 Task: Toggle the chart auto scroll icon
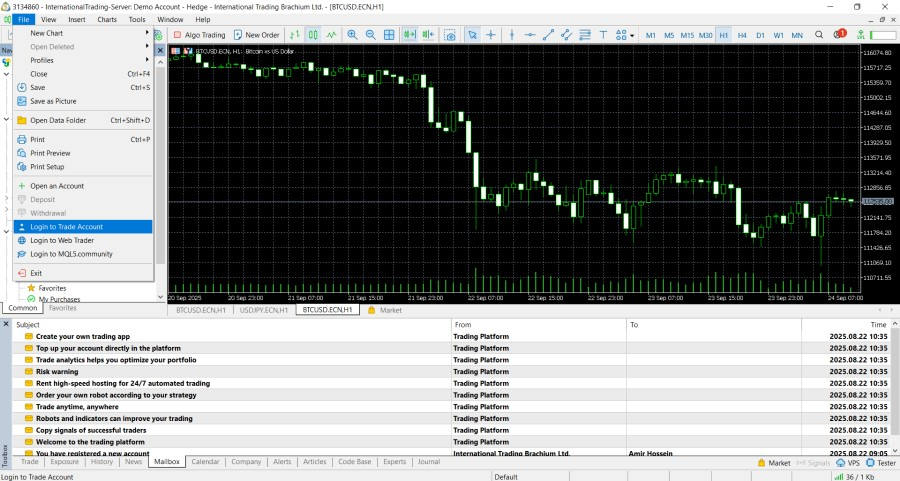click(410, 35)
